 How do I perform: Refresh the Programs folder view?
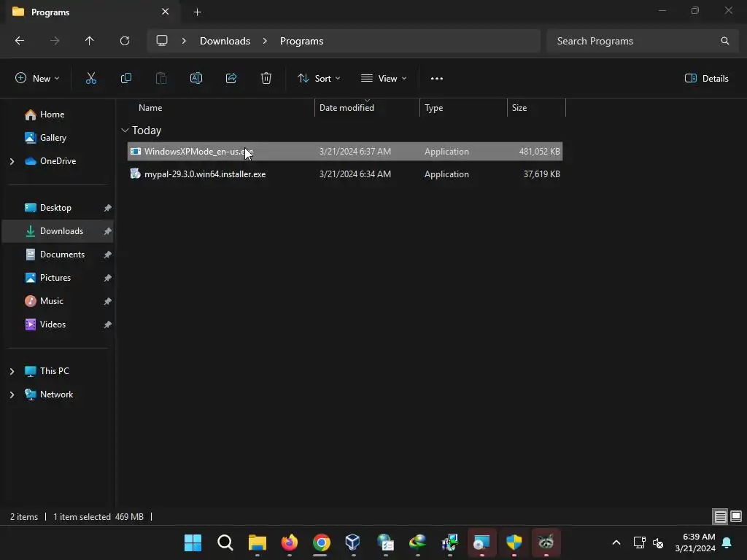point(125,41)
